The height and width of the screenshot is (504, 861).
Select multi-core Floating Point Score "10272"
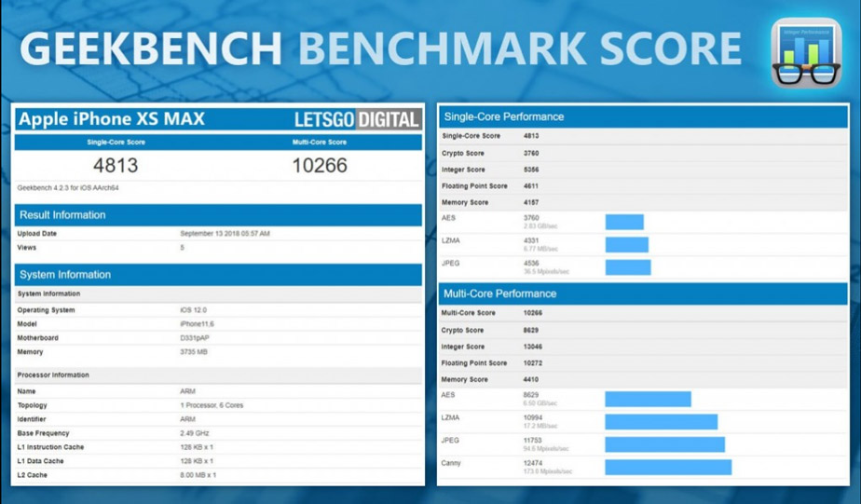[533, 363]
